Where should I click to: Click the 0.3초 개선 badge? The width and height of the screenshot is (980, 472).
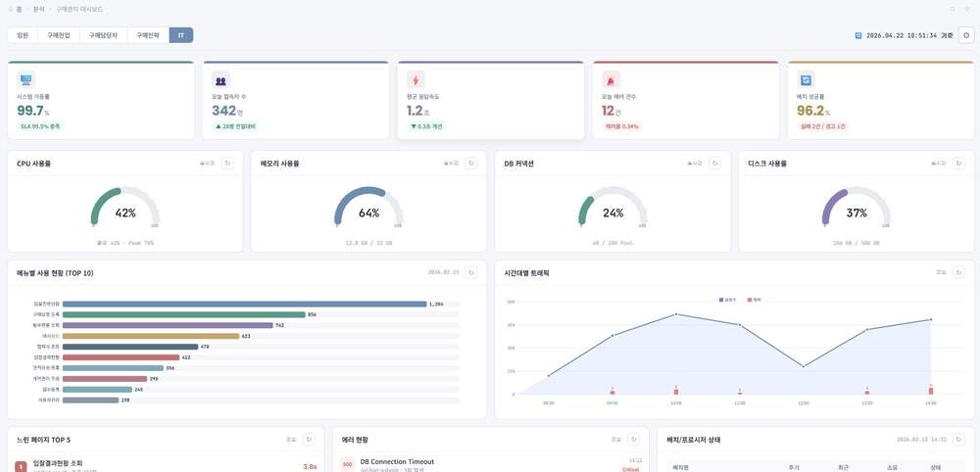coord(427,126)
